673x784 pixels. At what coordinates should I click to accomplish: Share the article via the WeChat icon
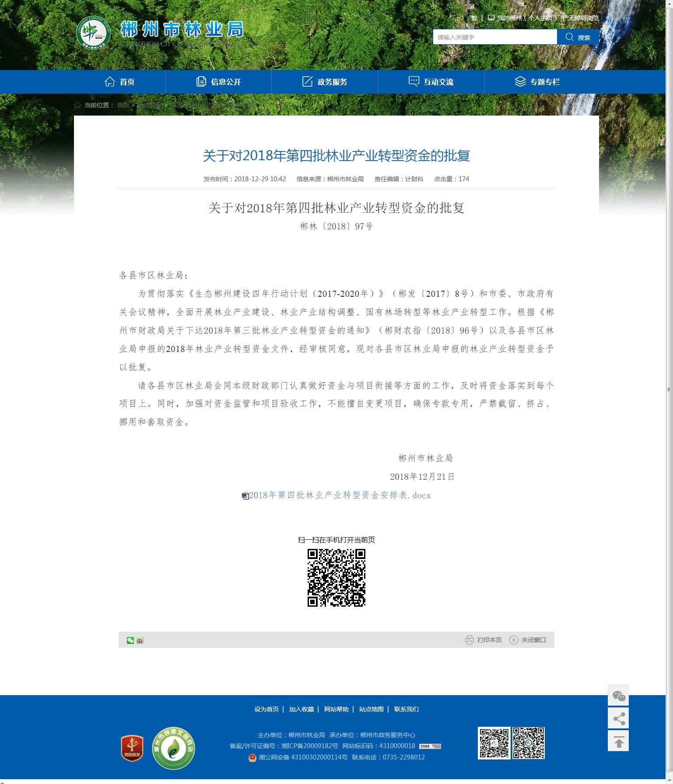tap(130, 640)
